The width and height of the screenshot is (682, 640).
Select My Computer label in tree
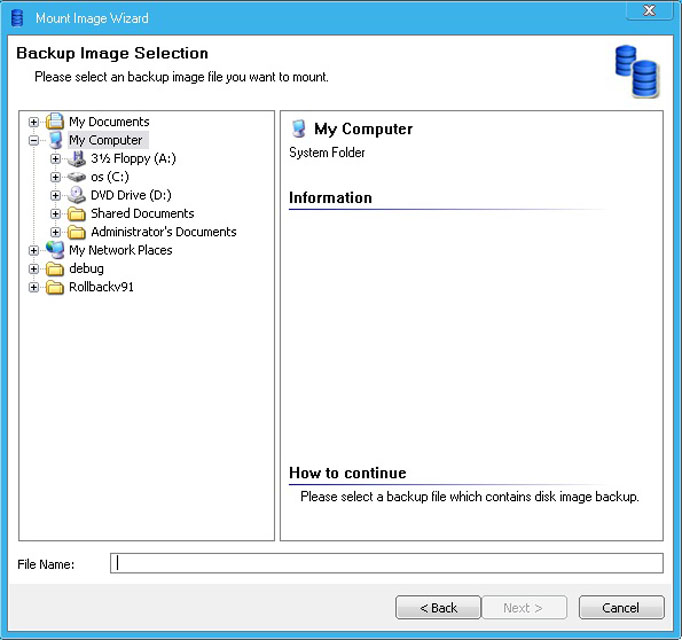pyautogui.click(x=106, y=140)
